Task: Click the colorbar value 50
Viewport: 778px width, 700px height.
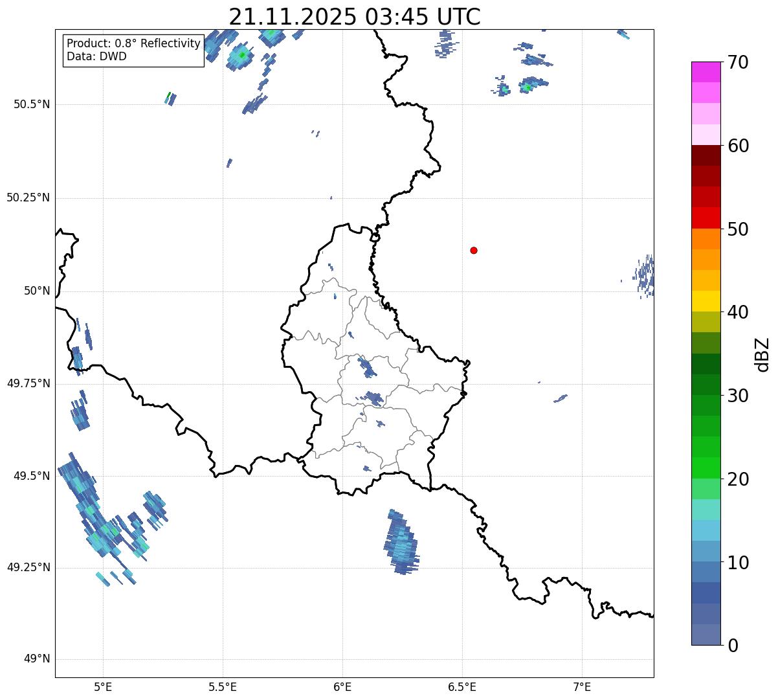Action: point(738,229)
